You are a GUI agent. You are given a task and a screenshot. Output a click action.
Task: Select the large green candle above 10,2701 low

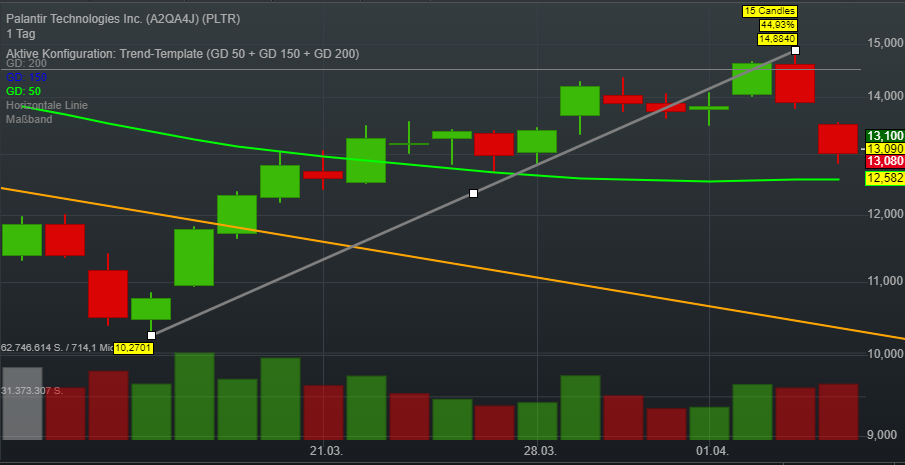[x=195, y=257]
